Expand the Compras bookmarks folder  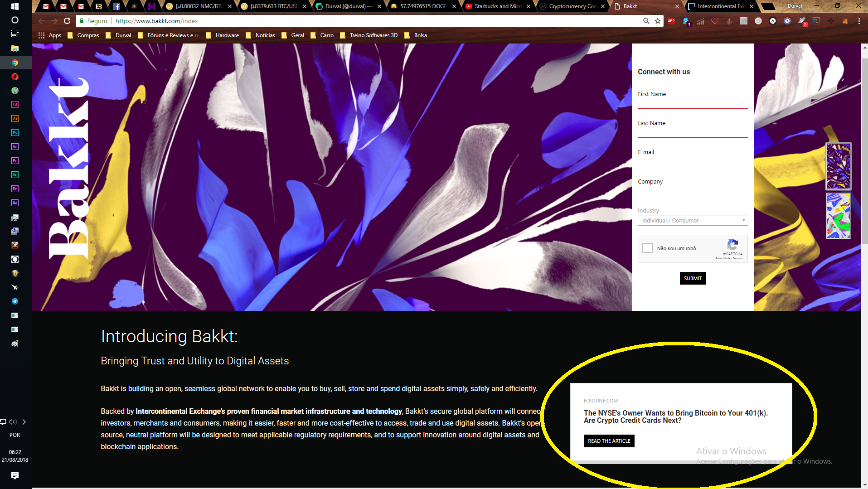pyautogui.click(x=83, y=35)
